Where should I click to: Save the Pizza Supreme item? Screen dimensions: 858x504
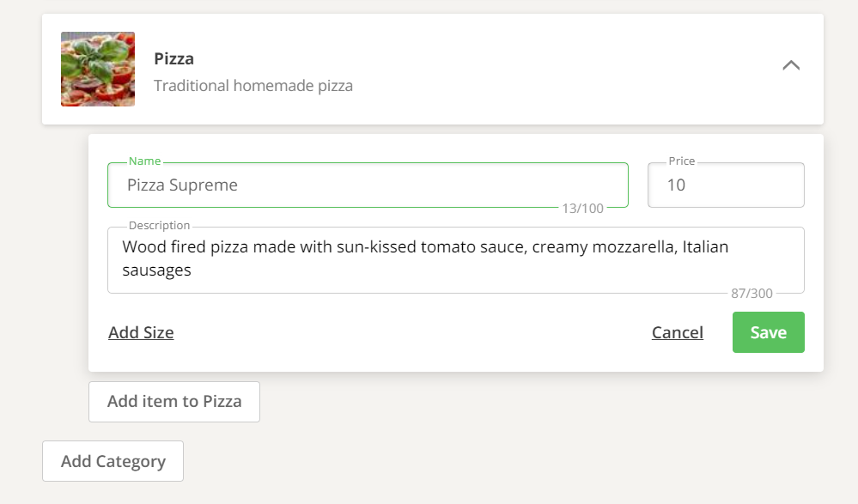tap(768, 332)
